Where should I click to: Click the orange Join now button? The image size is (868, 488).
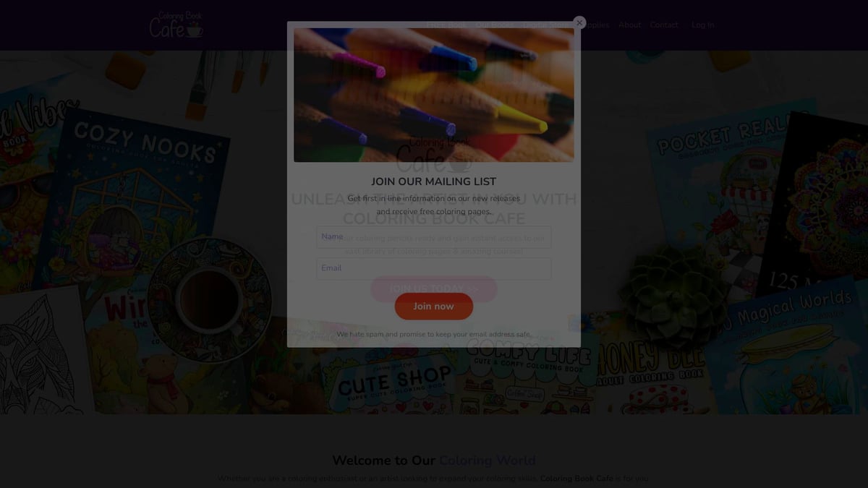pyautogui.click(x=433, y=307)
